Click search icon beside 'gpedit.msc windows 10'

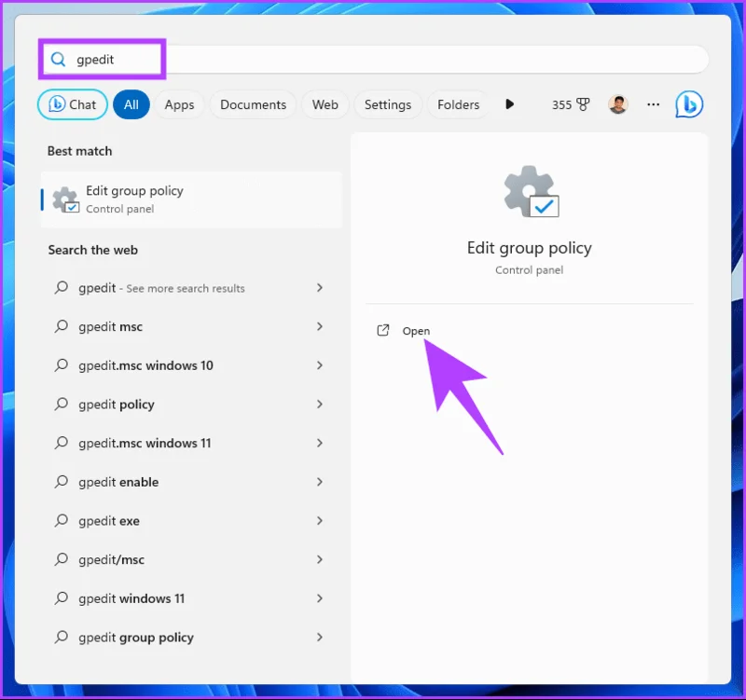[61, 365]
